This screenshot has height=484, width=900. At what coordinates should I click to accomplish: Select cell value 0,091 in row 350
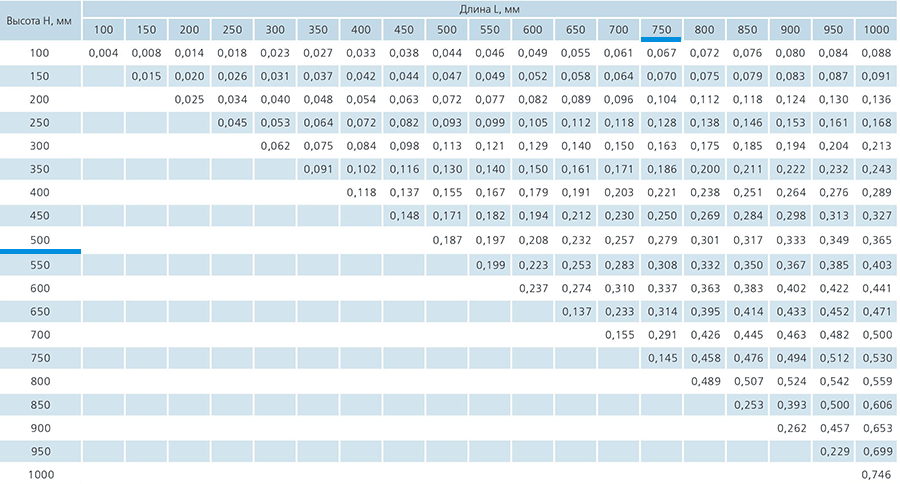318,169
